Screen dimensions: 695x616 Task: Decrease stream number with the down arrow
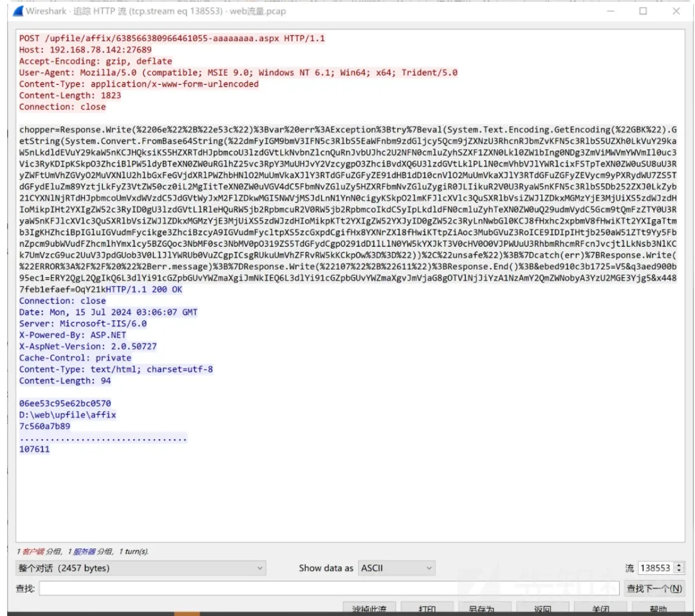(x=679, y=571)
